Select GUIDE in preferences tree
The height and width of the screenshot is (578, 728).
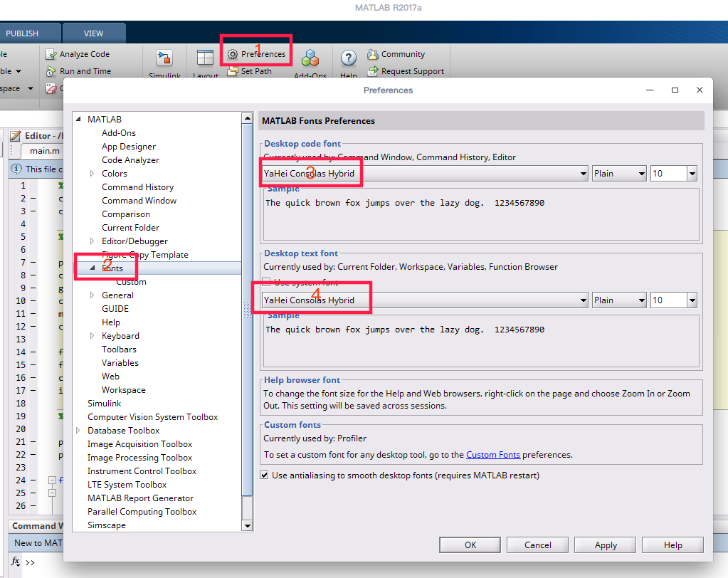click(115, 309)
